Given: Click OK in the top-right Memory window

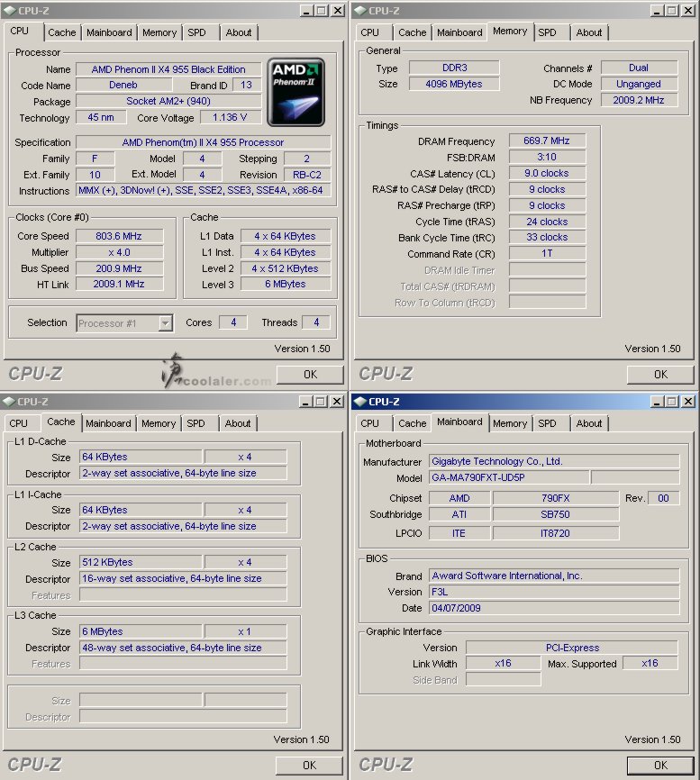Looking at the screenshot, I should (x=660, y=375).
